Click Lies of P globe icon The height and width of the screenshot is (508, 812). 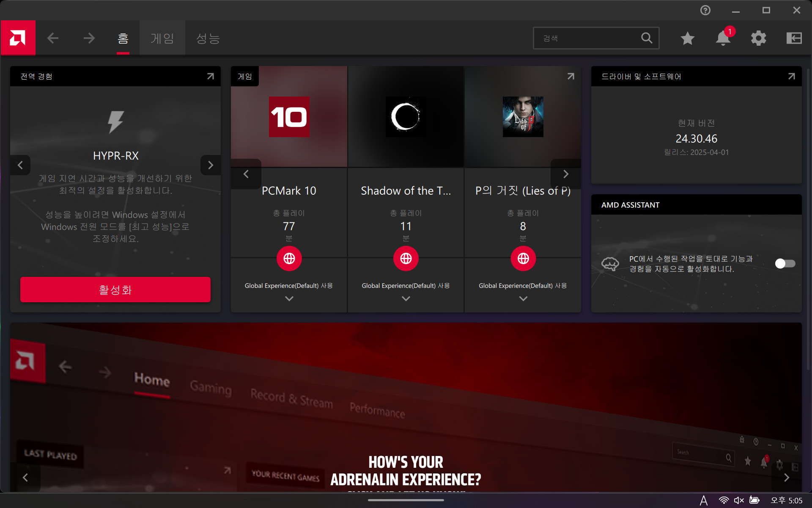coord(523,258)
